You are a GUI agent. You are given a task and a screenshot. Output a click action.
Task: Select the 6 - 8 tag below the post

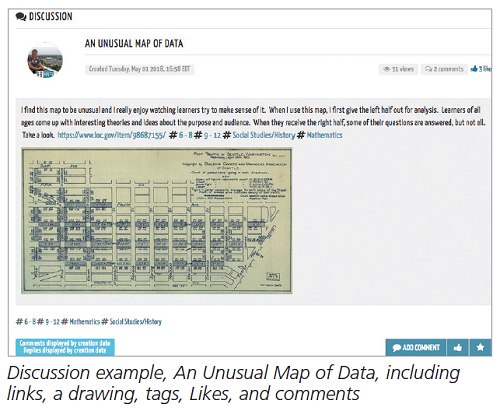click(30, 322)
